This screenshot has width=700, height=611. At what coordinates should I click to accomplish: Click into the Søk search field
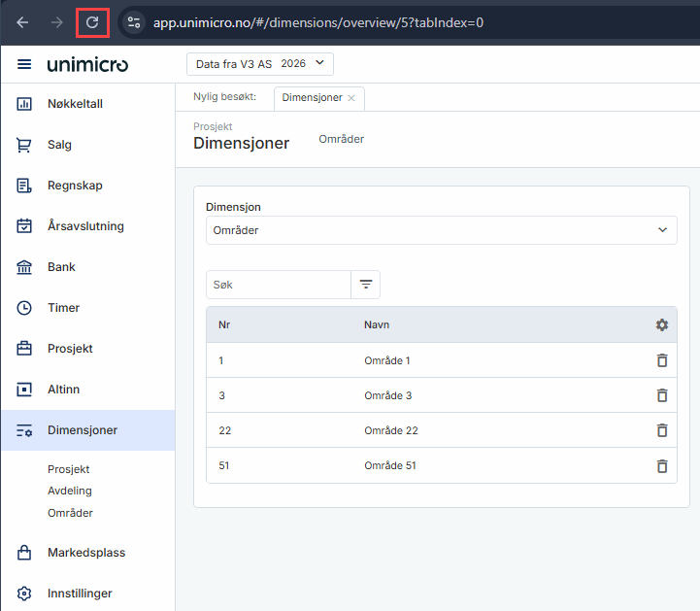coord(278,285)
